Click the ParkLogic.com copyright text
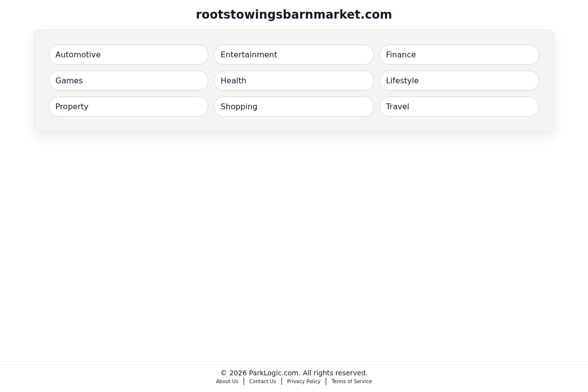The image size is (588, 392). click(x=294, y=373)
